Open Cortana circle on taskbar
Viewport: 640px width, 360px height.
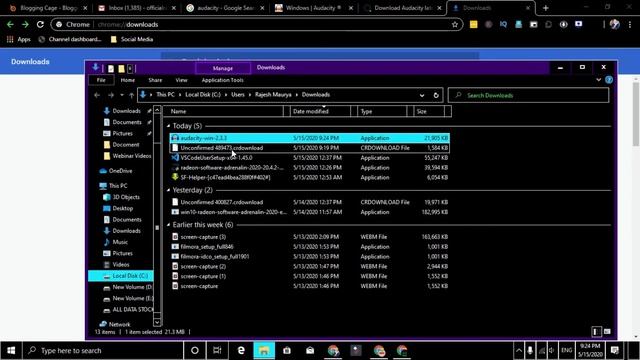click(195, 350)
